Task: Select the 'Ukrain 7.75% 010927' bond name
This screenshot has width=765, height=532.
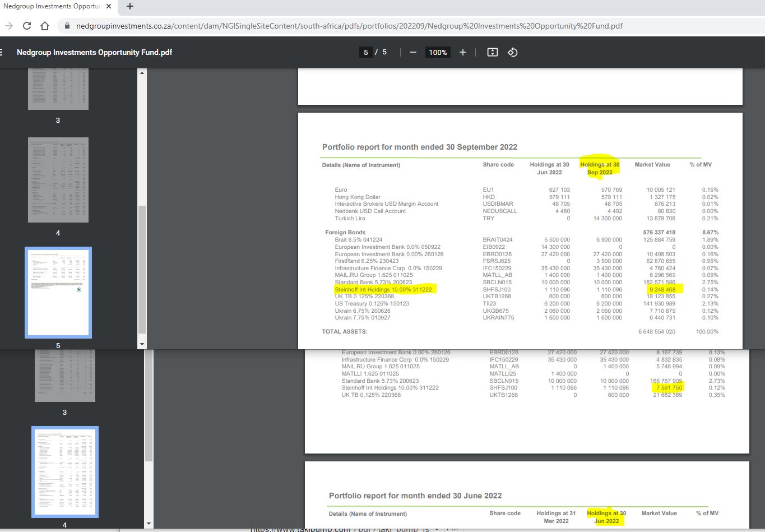Action: (x=363, y=317)
